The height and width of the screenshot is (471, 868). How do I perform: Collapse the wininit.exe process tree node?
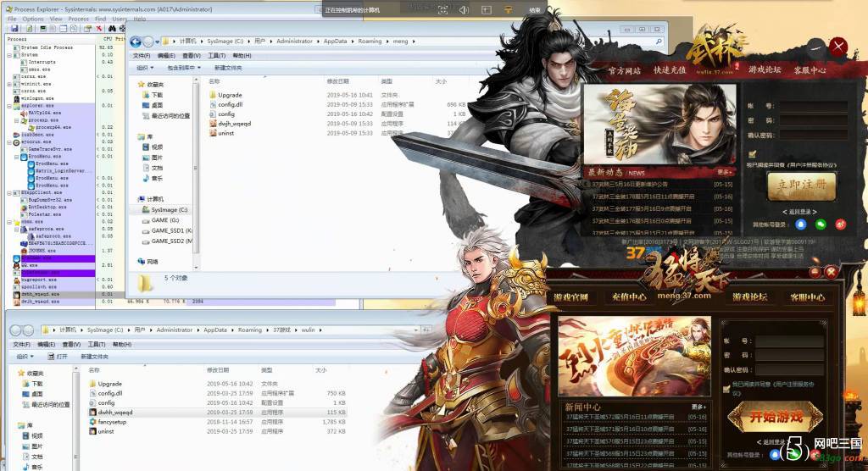[9, 84]
